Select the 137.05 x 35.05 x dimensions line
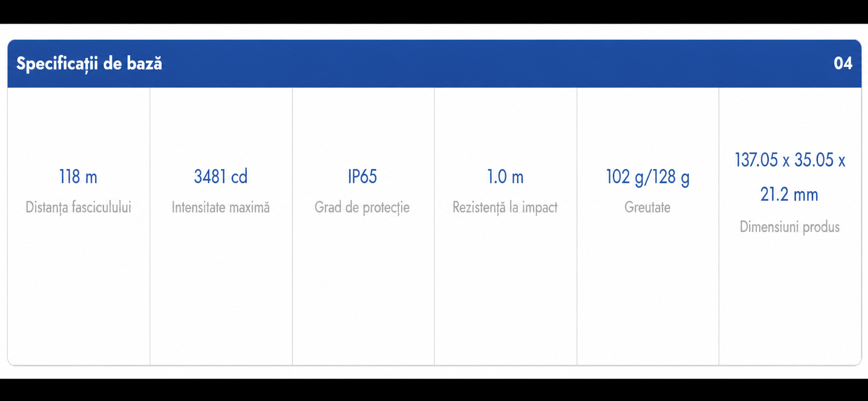 790,160
